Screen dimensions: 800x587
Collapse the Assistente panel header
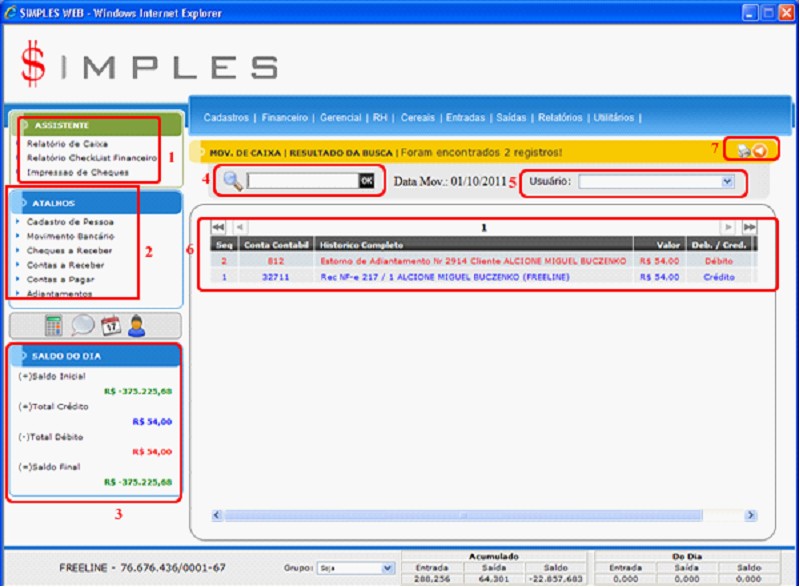pos(98,125)
